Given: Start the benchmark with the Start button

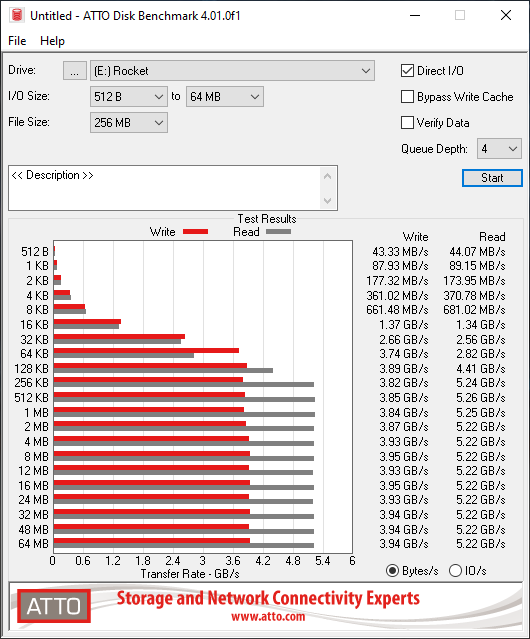Looking at the screenshot, I should [x=492, y=178].
